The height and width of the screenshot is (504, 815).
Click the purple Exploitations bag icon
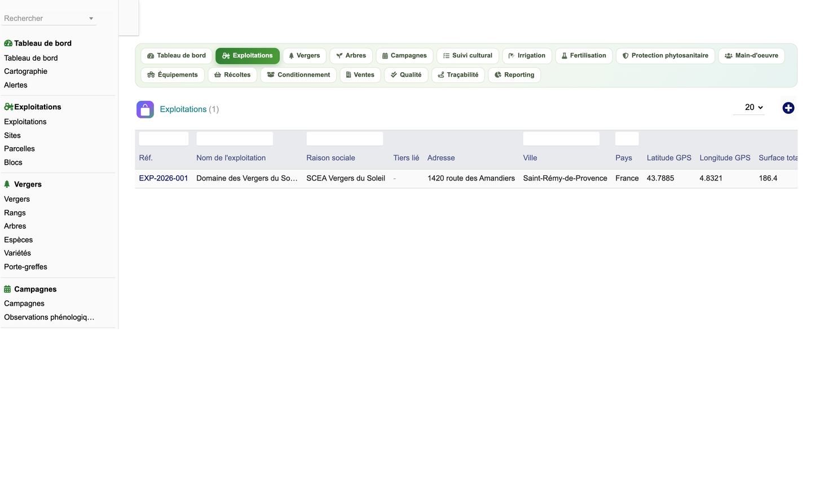145,109
